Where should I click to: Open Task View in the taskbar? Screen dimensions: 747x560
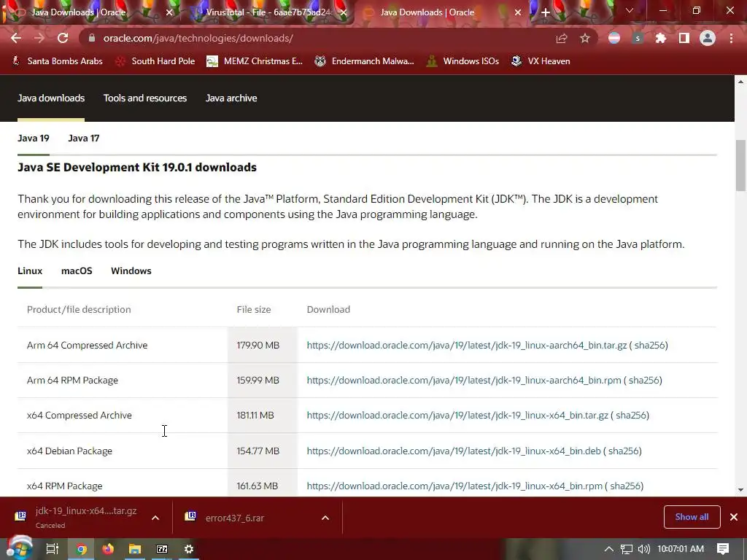tap(52, 549)
